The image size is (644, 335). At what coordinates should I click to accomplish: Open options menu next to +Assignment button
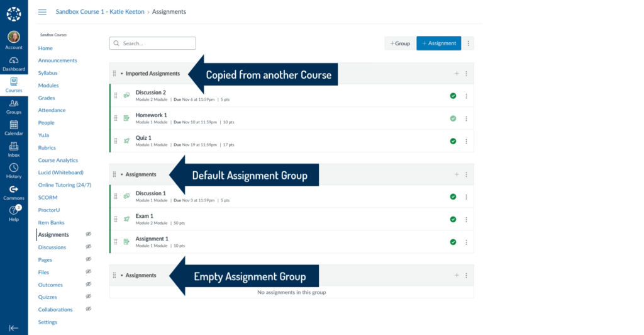pos(468,43)
